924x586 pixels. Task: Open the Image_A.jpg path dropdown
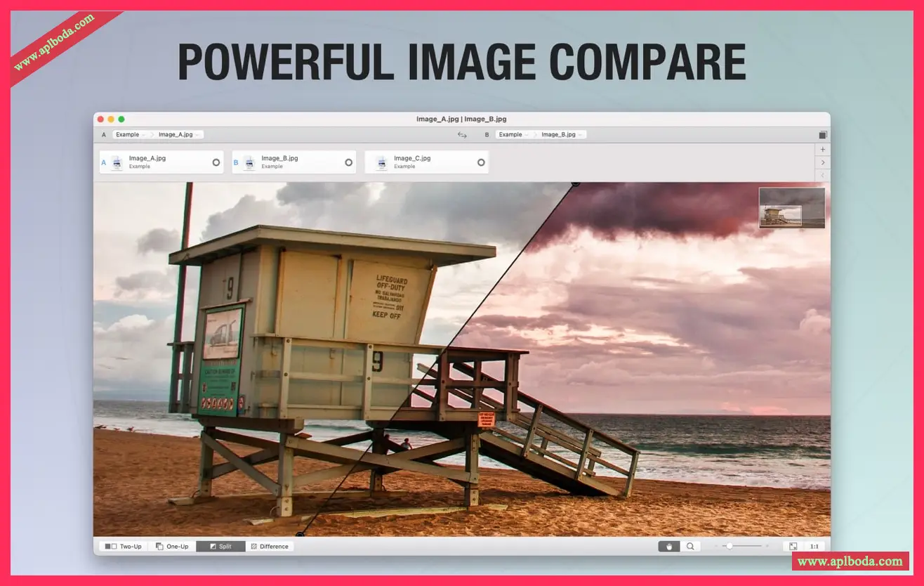[x=180, y=135]
